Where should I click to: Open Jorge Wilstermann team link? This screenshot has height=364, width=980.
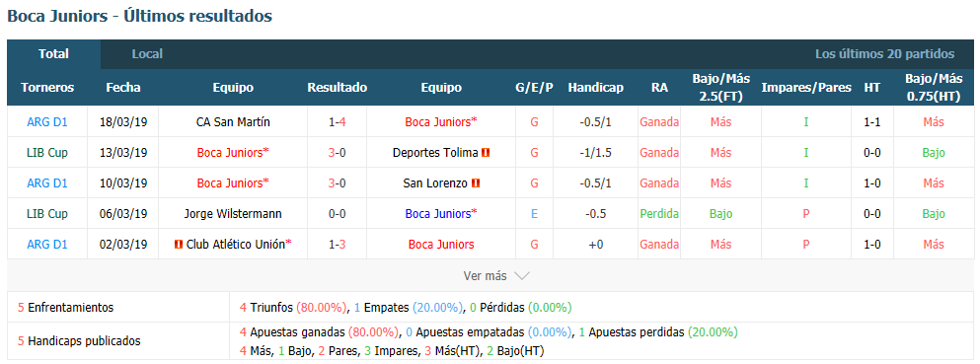(x=233, y=213)
